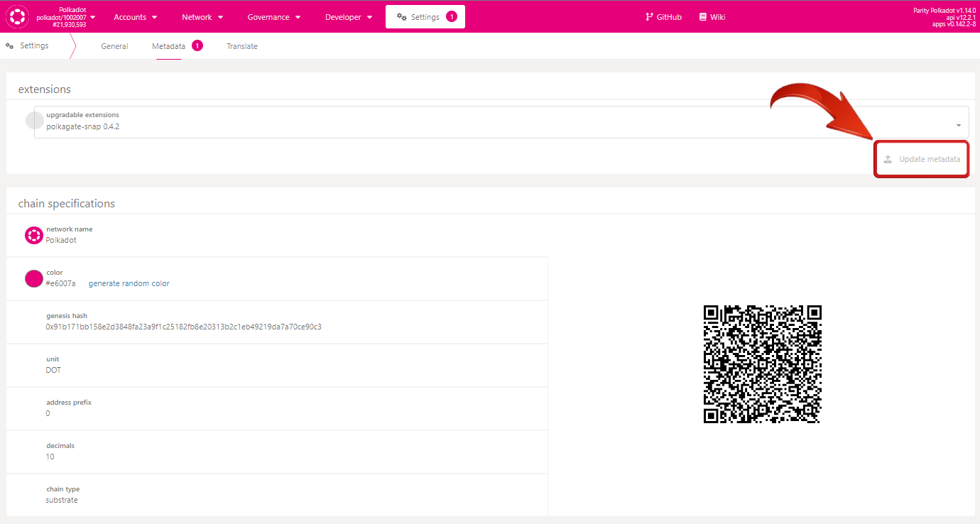This screenshot has height=524, width=980.
Task: Click the Settings notification badge in top bar
Action: point(452,17)
